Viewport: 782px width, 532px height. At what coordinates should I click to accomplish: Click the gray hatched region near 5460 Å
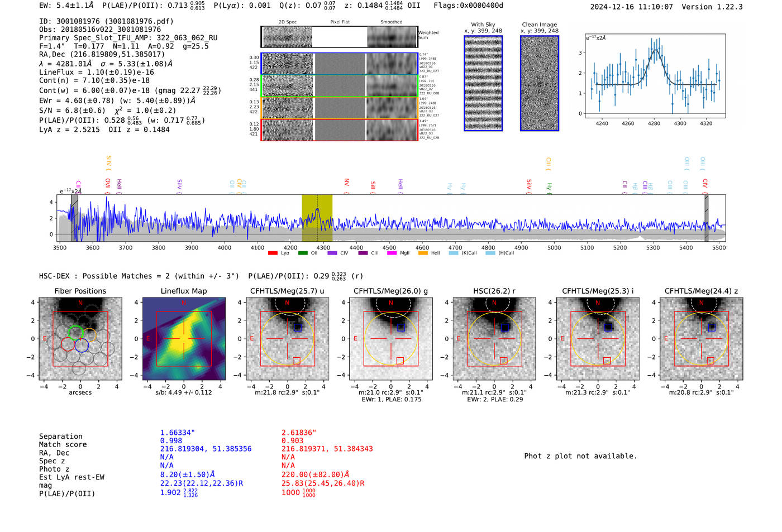[706, 218]
